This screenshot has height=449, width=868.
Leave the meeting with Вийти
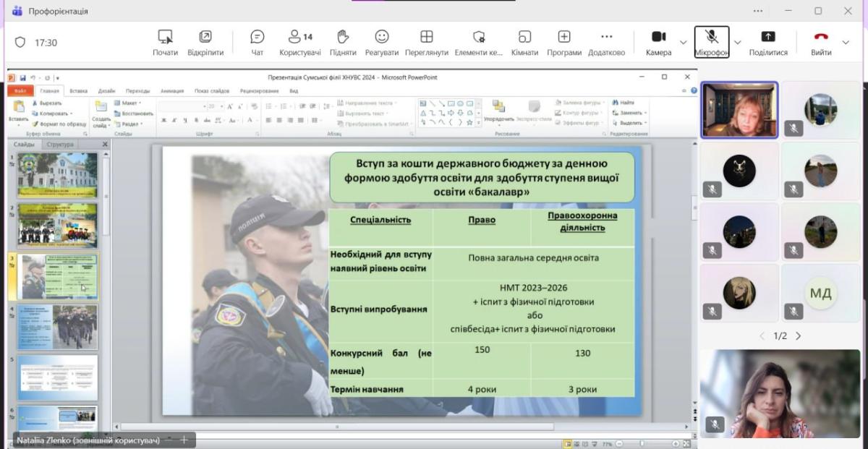[821, 43]
